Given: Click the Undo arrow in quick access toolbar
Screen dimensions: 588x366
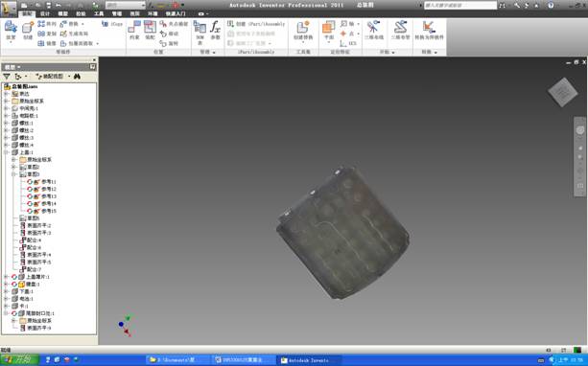Looking at the screenshot, I should (x=59, y=5).
